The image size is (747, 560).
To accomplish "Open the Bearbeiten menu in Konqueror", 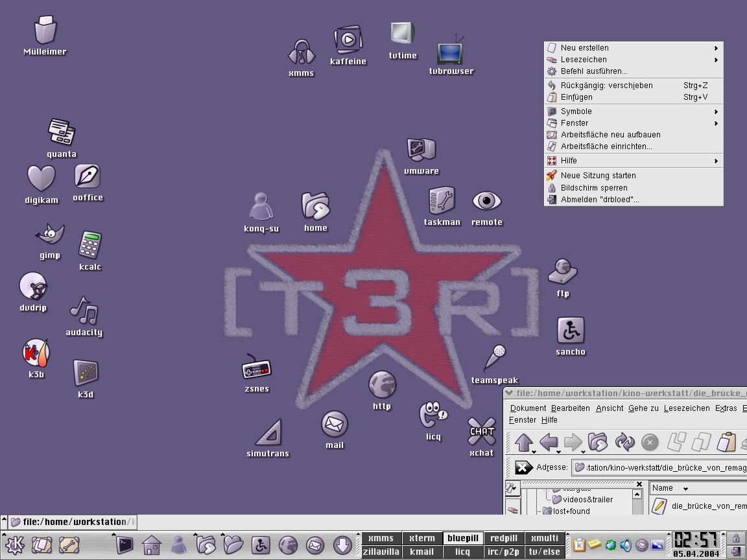I will click(570, 408).
